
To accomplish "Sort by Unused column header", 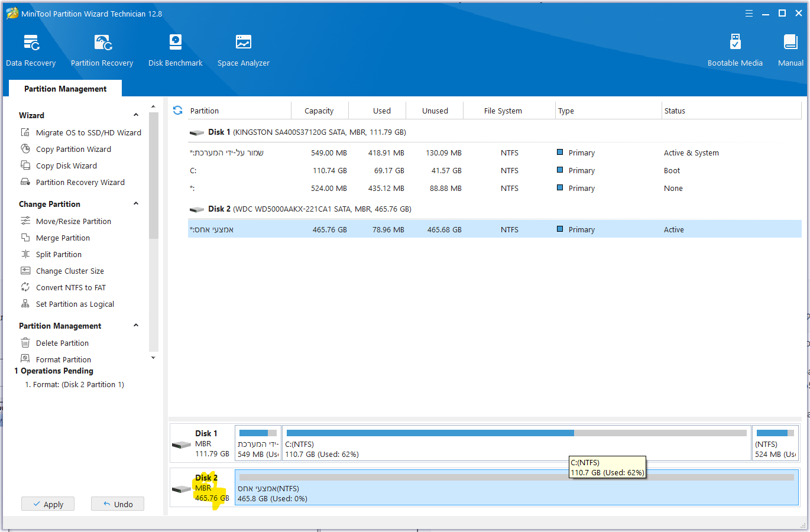I will pyautogui.click(x=435, y=111).
